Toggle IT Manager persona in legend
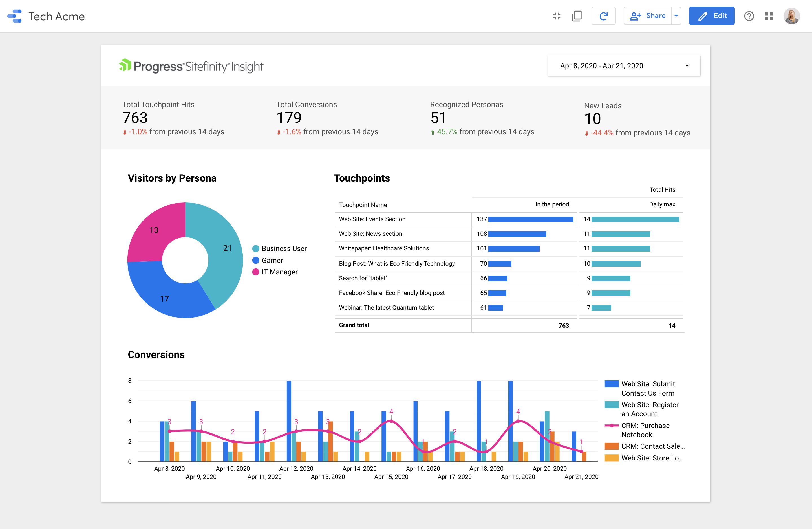Viewport: 812px width, 529px height. 275,272
